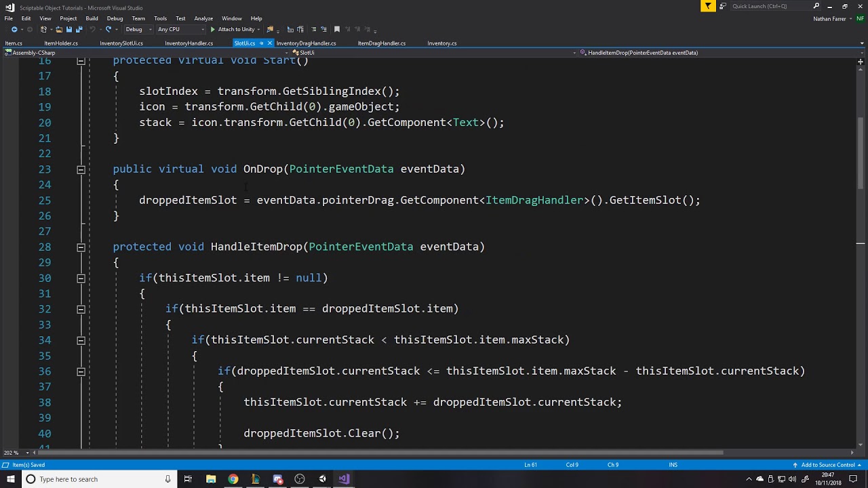Collapse the OnDrop method at line 23
This screenshot has width=868, height=488.
coord(81,169)
